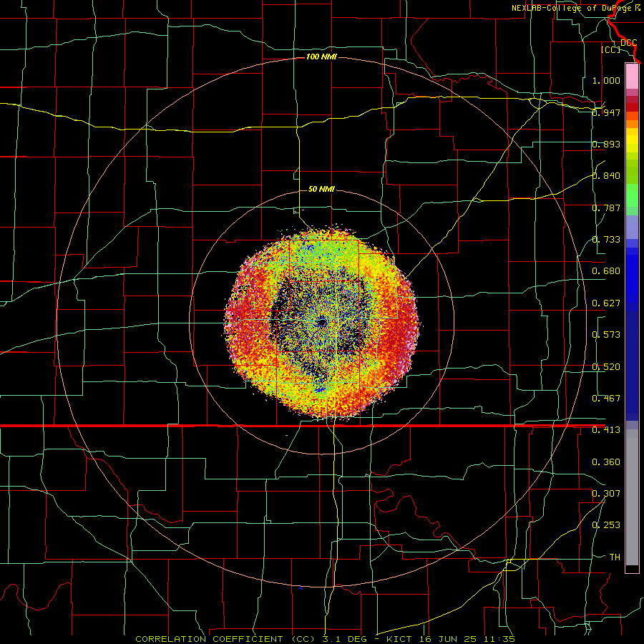This screenshot has height=644, width=644.
Task: Click the 0.893 legend value
Action: pos(606,144)
